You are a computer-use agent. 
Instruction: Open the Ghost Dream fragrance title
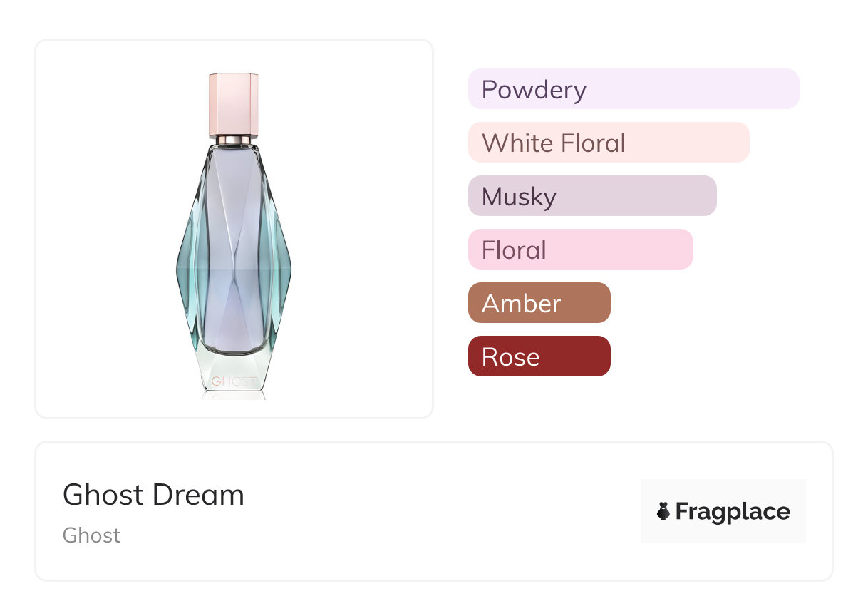click(153, 495)
